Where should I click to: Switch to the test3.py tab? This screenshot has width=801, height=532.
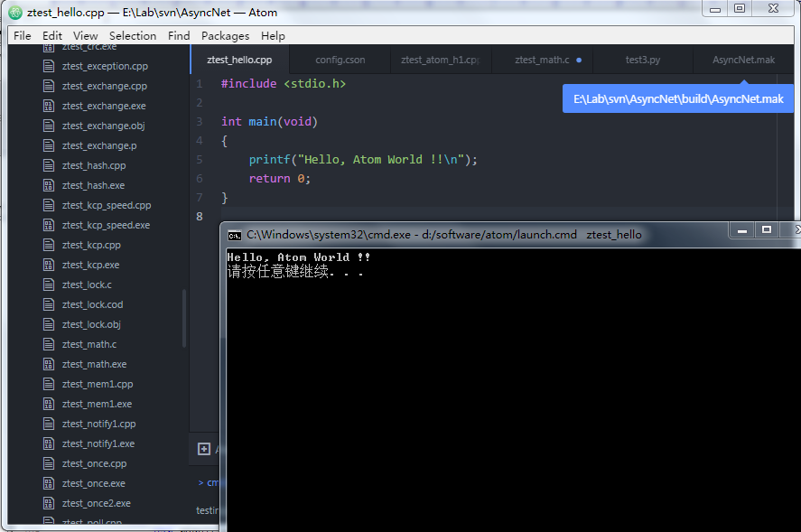pyautogui.click(x=643, y=60)
